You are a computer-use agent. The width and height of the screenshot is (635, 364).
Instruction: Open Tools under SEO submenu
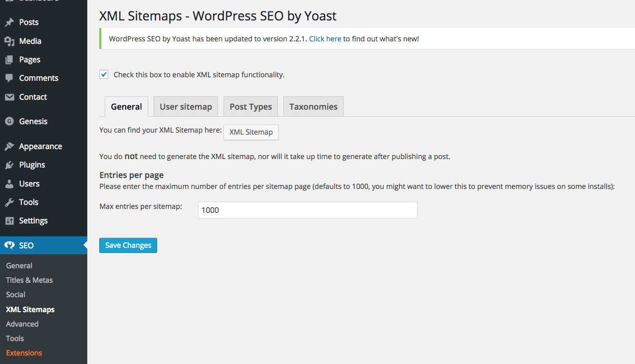coord(15,339)
